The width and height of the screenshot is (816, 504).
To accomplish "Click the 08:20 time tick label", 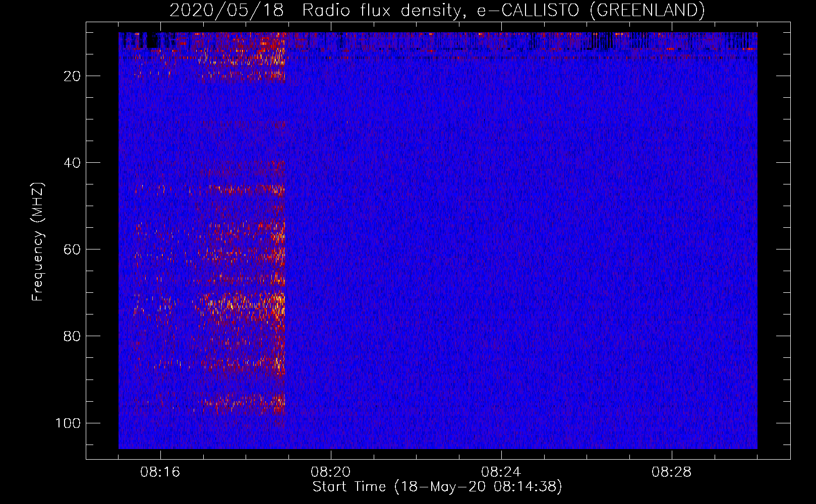I will coord(331,472).
